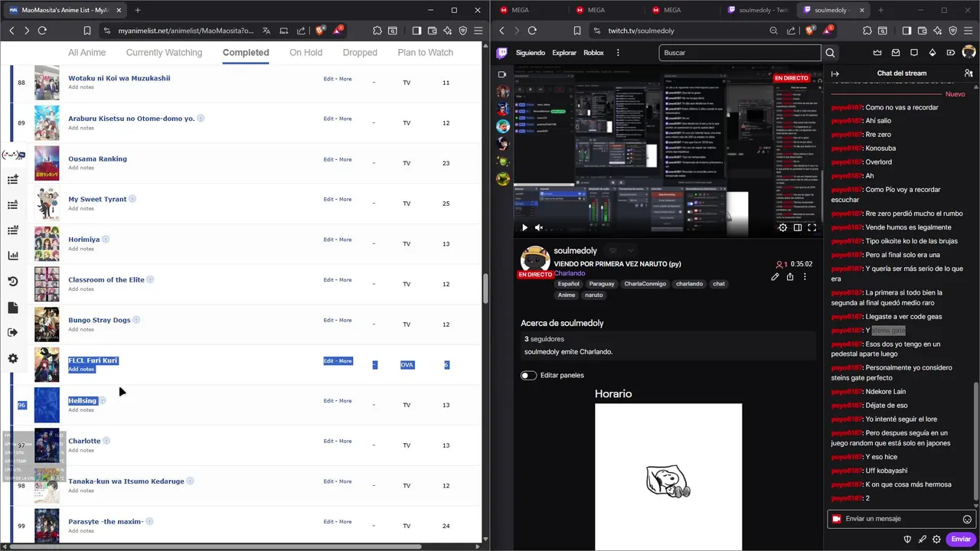This screenshot has width=980, height=551.
Task: Click Explorar in Twitch navigation
Action: [x=564, y=53]
